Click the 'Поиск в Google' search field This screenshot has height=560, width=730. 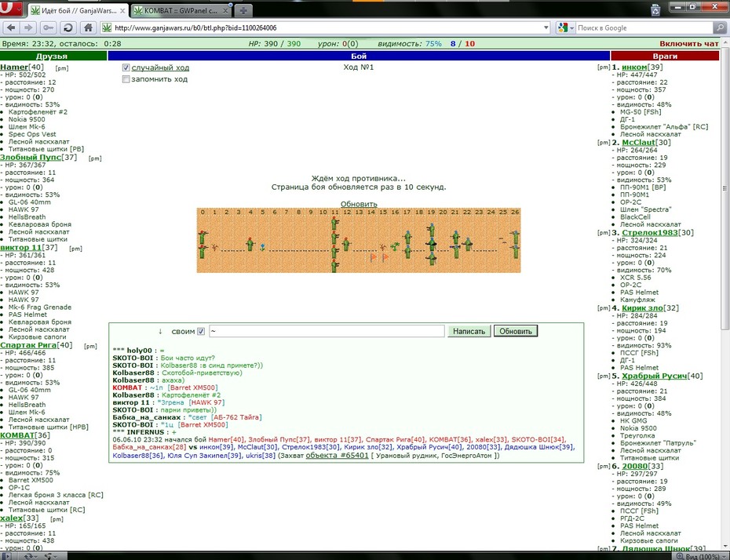coord(644,28)
